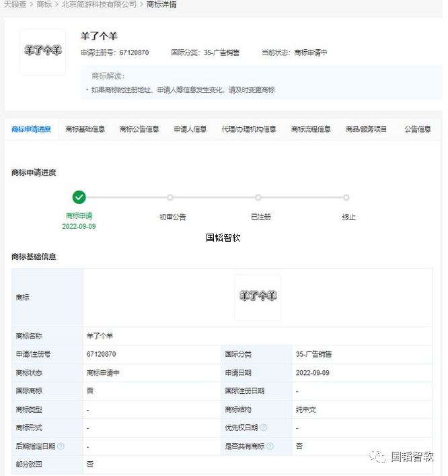Click header 35-广告销售 classification text
Image resolution: width=448 pixels, height=476 pixels.
point(221,53)
